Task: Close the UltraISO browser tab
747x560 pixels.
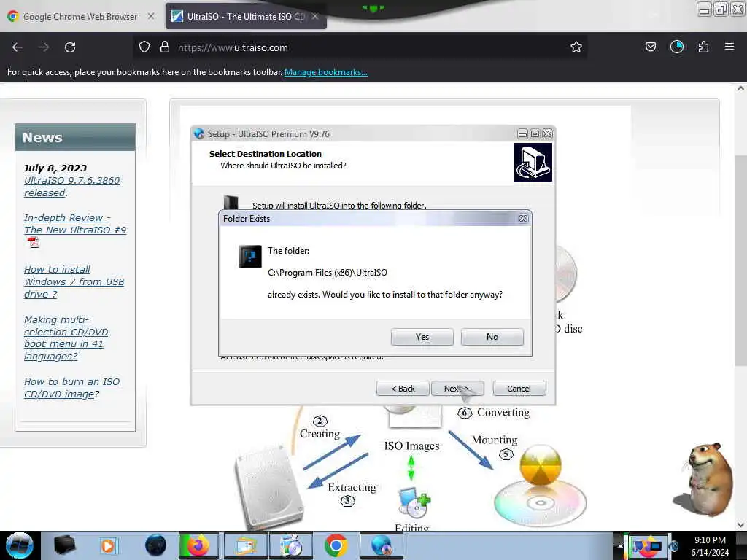Action: pos(315,16)
